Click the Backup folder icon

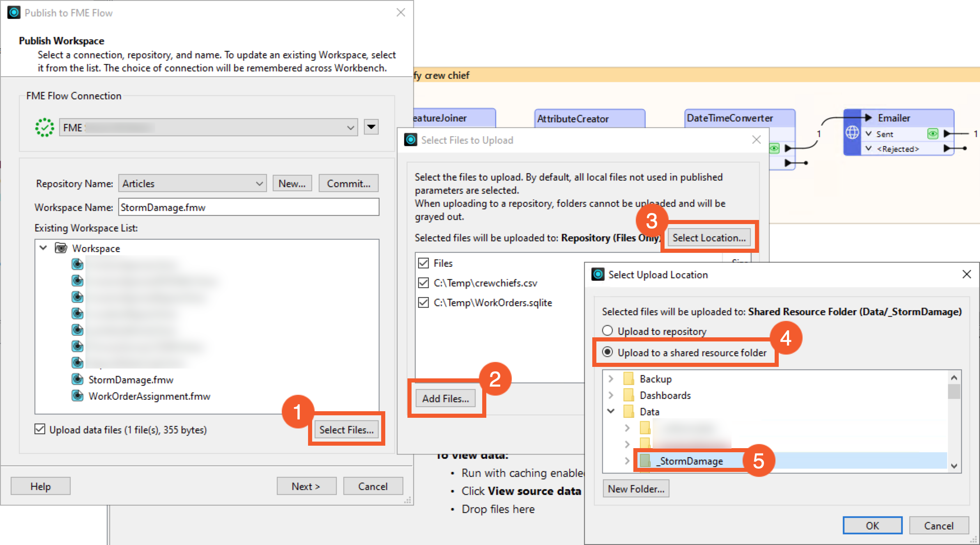coord(629,378)
